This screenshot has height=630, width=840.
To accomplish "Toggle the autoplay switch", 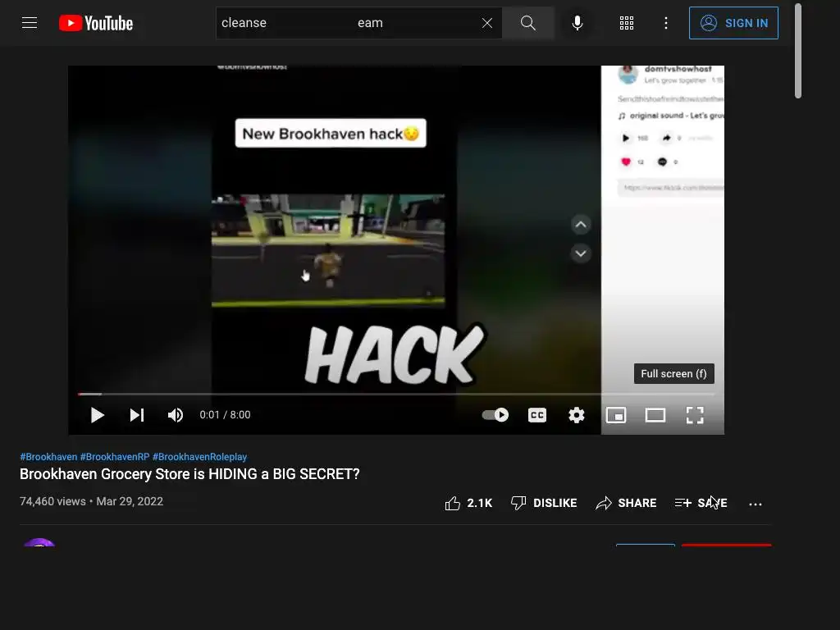I will coord(495,415).
